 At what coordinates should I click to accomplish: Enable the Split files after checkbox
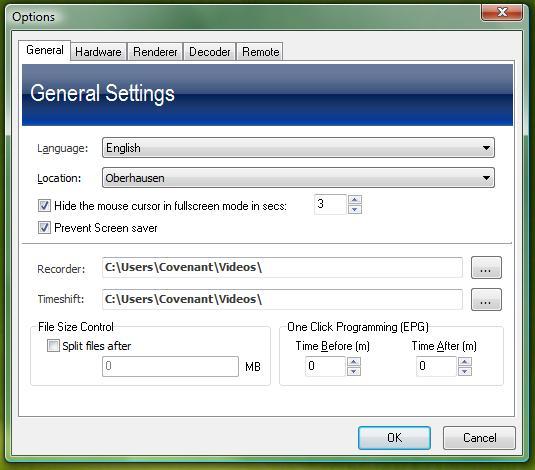click(53, 345)
